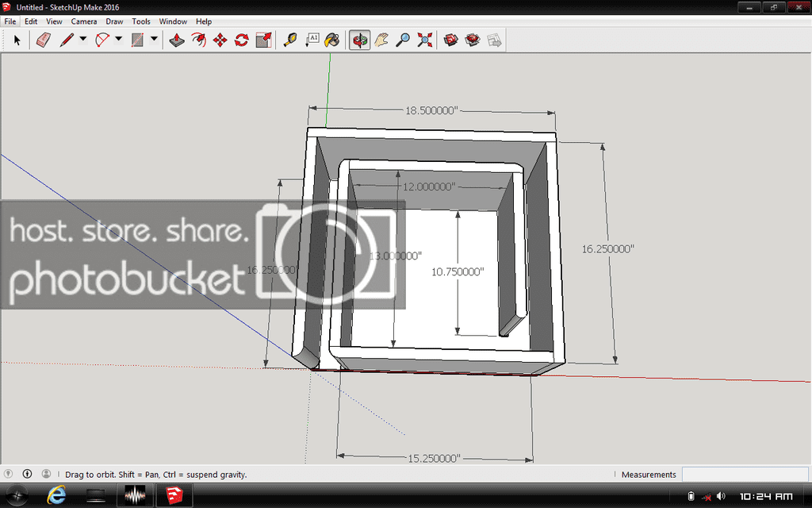The width and height of the screenshot is (812, 508).
Task: Select the arrow Select tool
Action: [x=17, y=40]
